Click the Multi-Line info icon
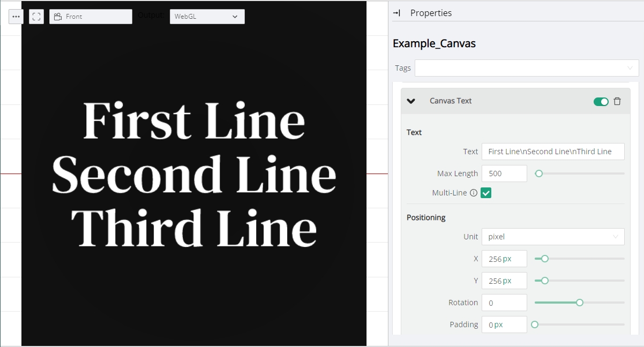The height and width of the screenshot is (347, 644). tap(474, 193)
